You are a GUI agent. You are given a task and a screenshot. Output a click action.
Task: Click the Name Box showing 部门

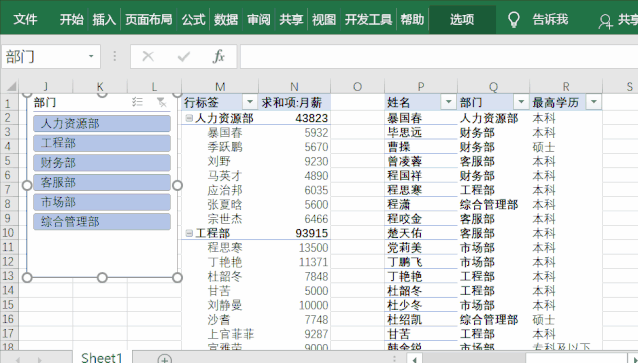(44, 57)
